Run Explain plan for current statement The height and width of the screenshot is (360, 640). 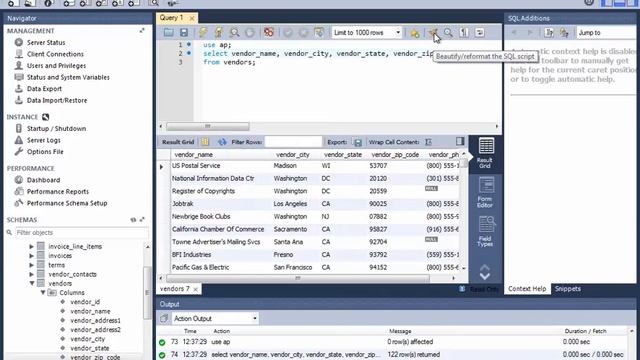click(x=234, y=32)
